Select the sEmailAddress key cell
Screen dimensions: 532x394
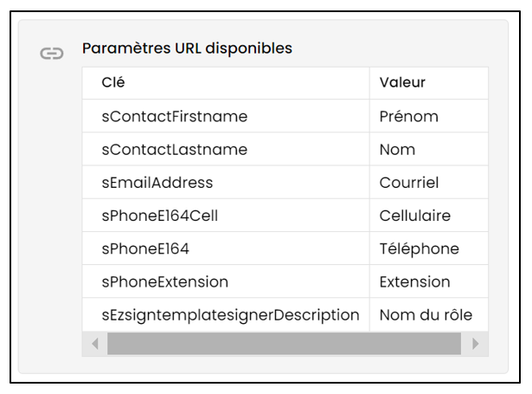[226, 183]
